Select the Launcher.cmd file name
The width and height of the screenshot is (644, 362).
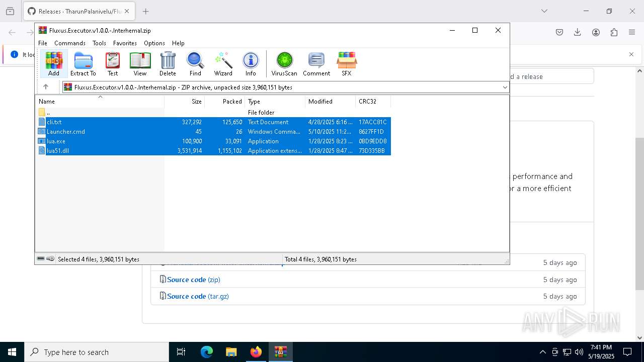[x=66, y=132]
